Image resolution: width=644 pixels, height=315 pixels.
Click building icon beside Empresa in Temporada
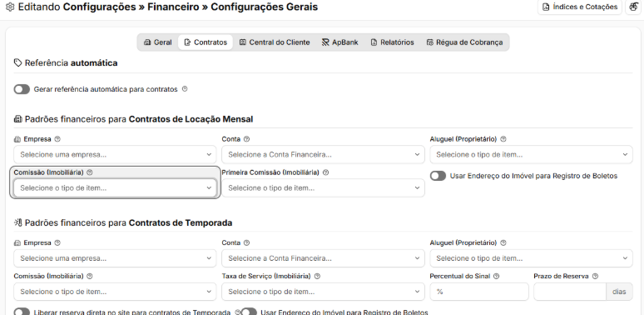pos(17,242)
